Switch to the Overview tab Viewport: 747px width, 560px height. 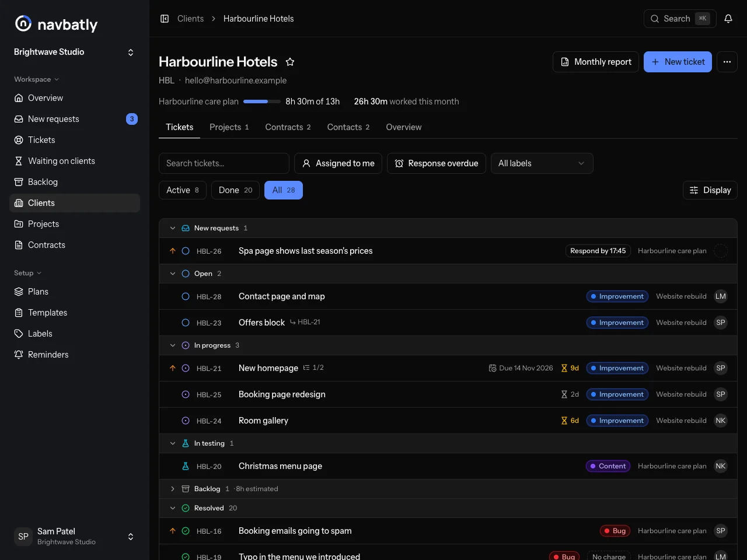point(404,127)
